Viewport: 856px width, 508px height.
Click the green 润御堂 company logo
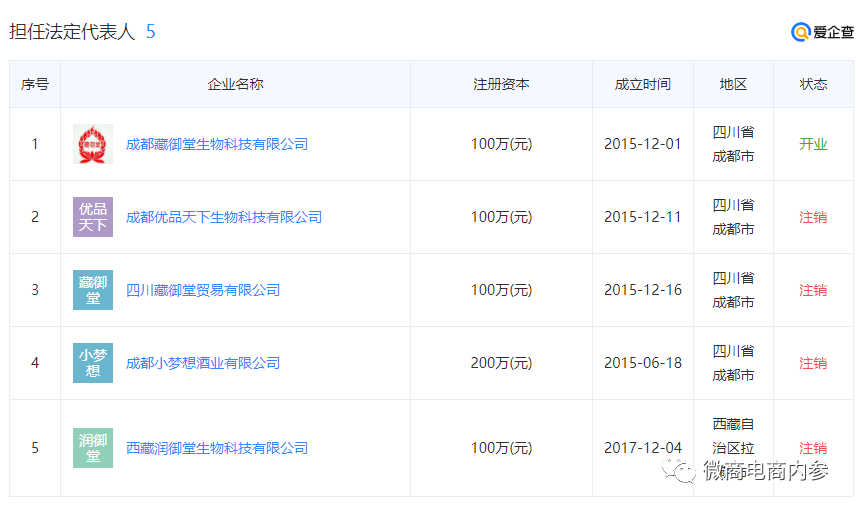(93, 448)
